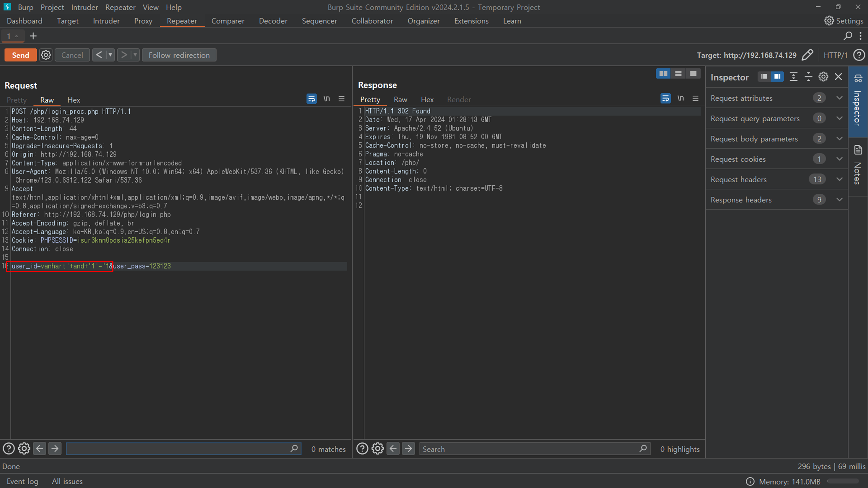Click Follow redirection button
Viewport: 868px width, 488px height.
pos(179,55)
